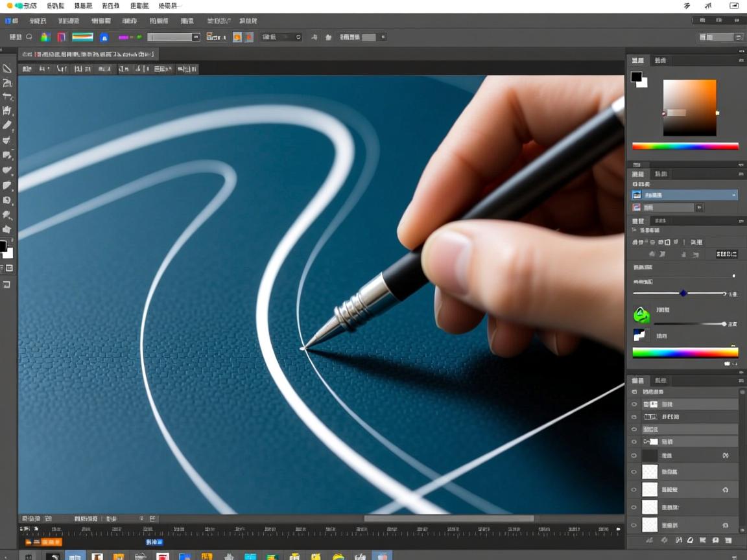Click the blue square icon in options bar
This screenshot has width=747, height=560.
(x=104, y=38)
